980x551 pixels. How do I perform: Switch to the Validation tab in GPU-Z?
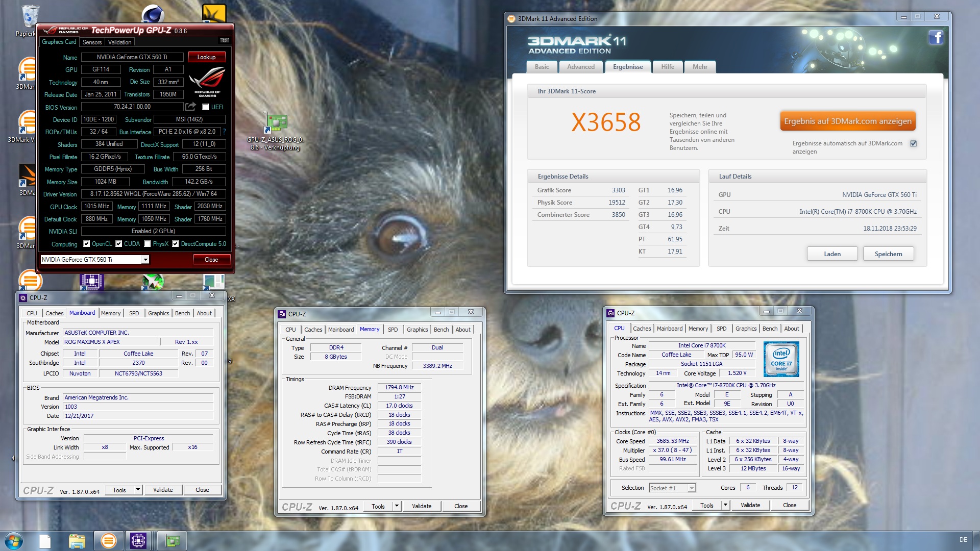120,42
